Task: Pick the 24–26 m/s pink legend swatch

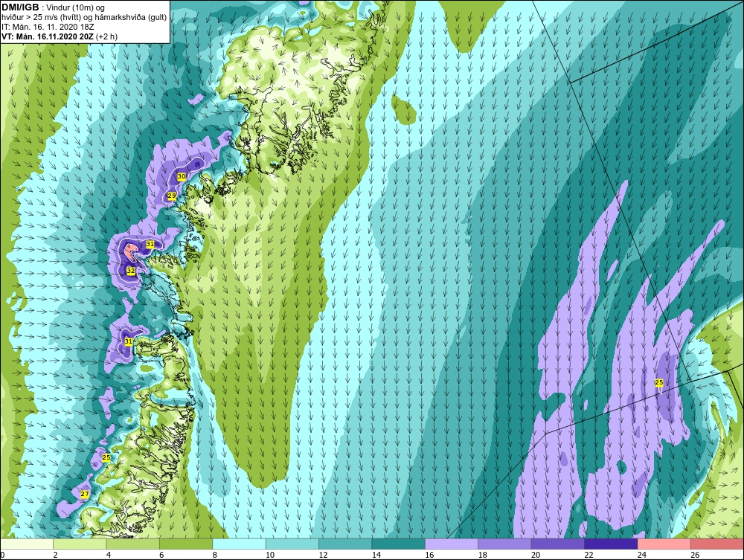Action: (664, 544)
